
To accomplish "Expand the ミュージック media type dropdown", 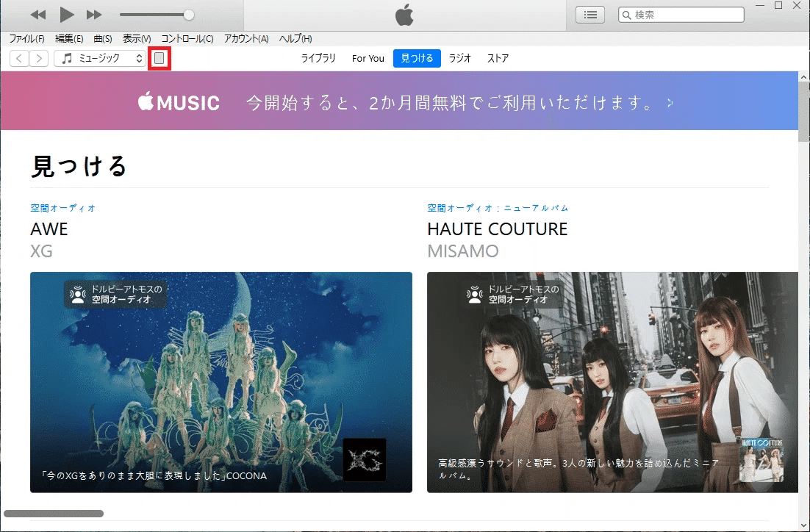I will (100, 58).
